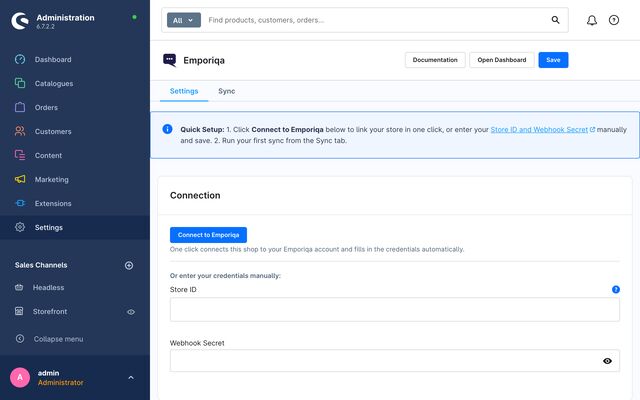
Task: Open the Settings gear icon
Action: 20,227
